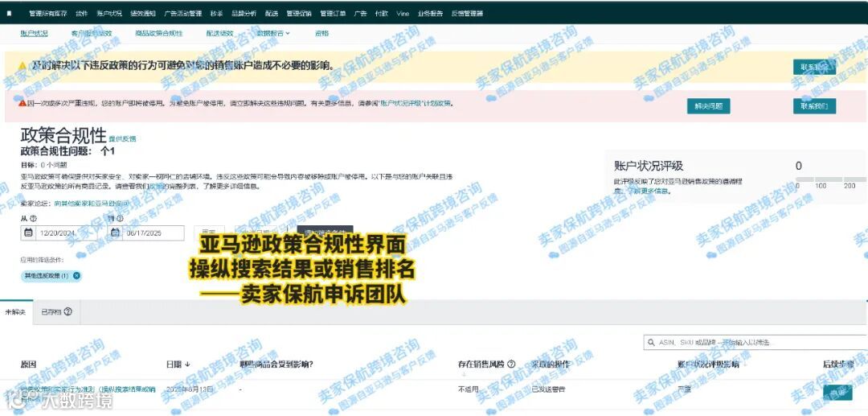Open 了解更多信息 link under account rating
The image size is (868, 416).
click(649, 192)
